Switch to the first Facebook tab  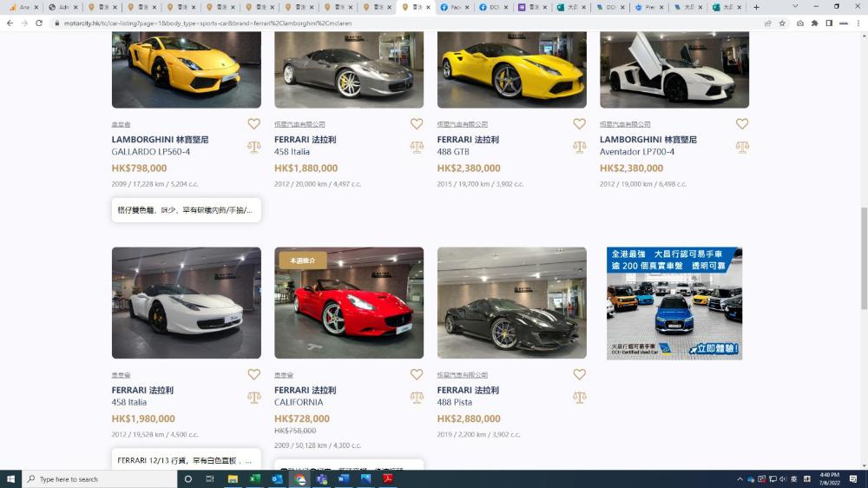click(x=454, y=7)
